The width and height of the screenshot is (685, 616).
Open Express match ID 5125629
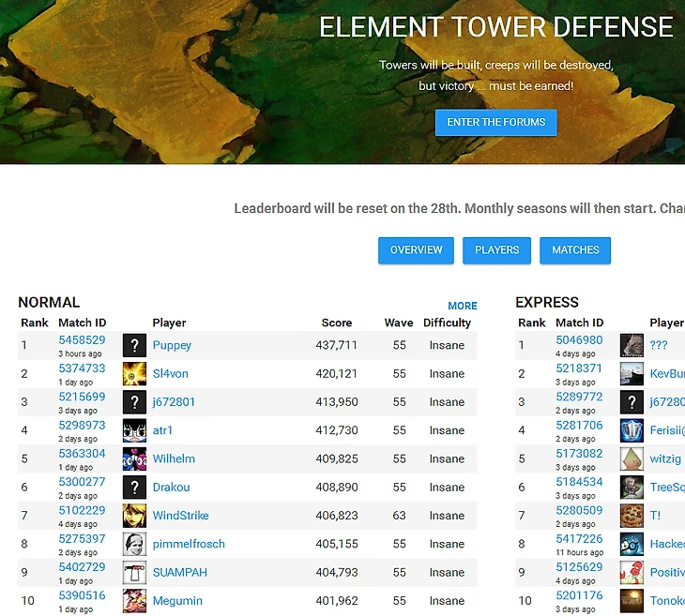click(579, 567)
